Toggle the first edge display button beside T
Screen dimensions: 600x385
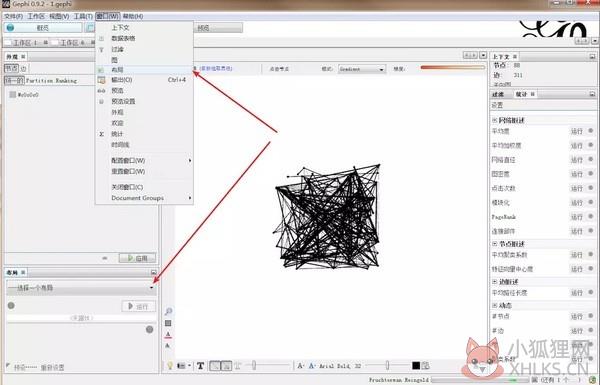215,366
